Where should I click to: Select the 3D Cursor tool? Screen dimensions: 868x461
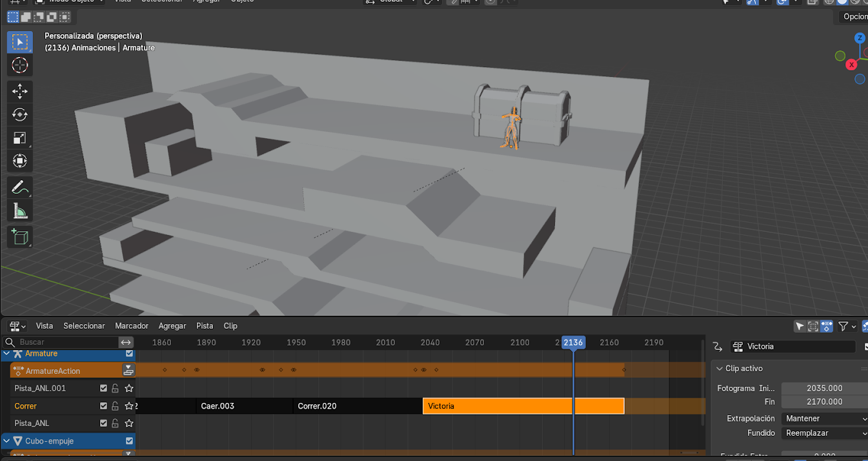(x=19, y=65)
